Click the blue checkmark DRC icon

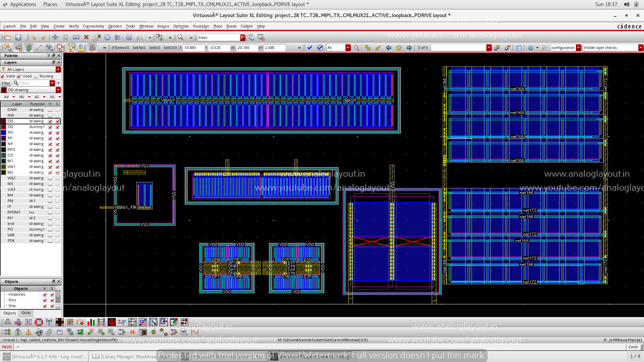pos(310,48)
